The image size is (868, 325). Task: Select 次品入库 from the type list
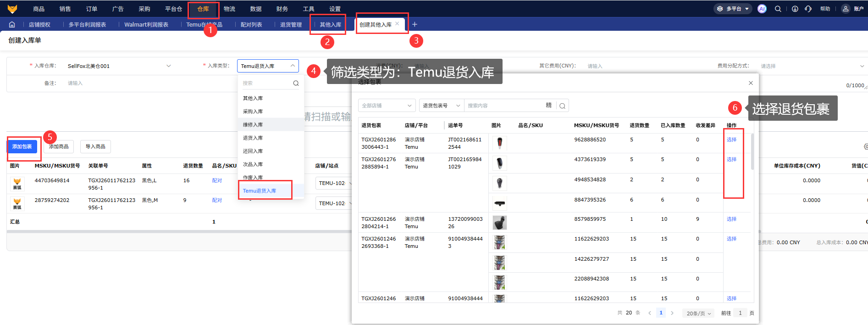271,164
